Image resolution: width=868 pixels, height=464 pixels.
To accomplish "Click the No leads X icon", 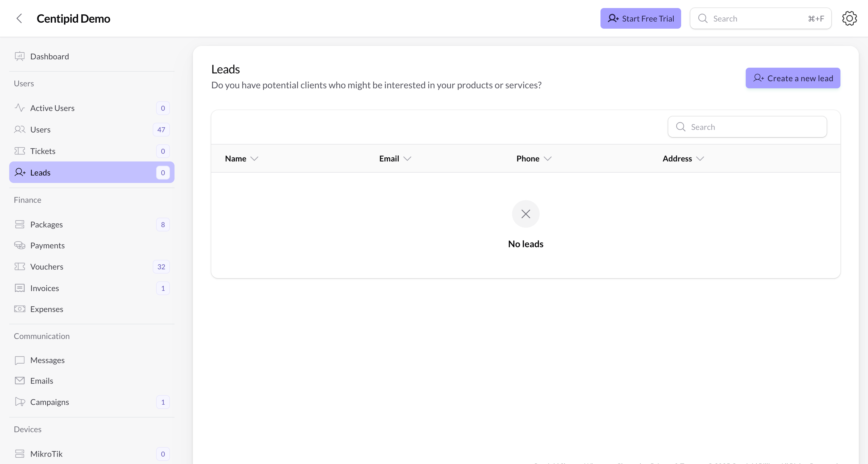I will [526, 214].
